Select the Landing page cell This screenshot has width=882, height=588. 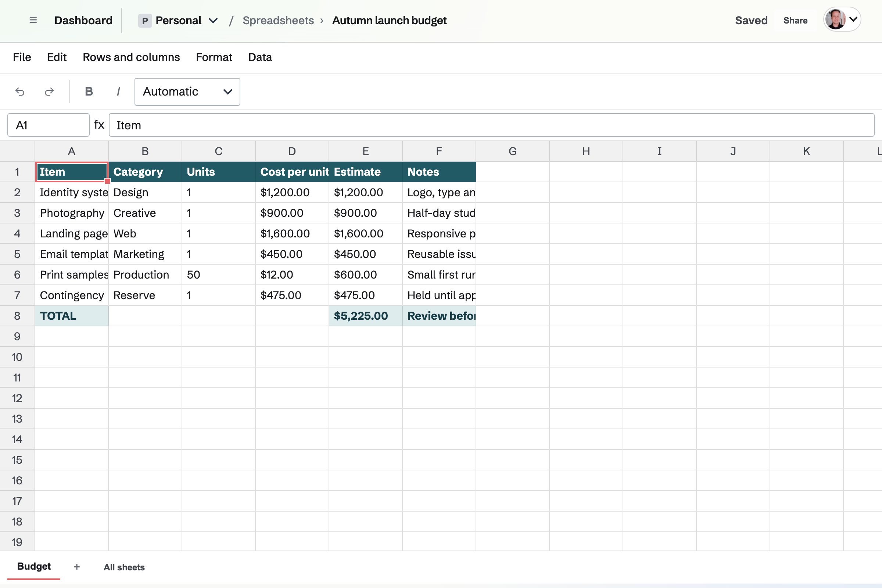72,233
